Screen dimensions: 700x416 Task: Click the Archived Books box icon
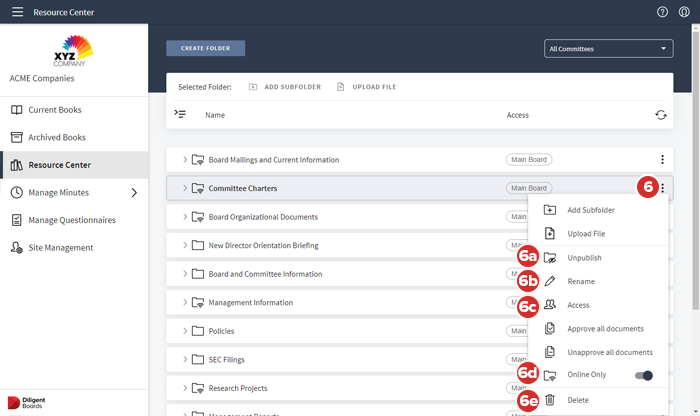point(17,137)
